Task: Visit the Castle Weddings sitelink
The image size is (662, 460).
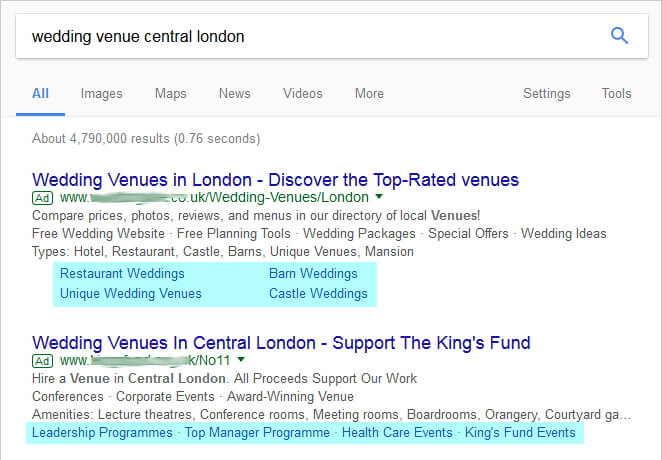Action: (318, 293)
